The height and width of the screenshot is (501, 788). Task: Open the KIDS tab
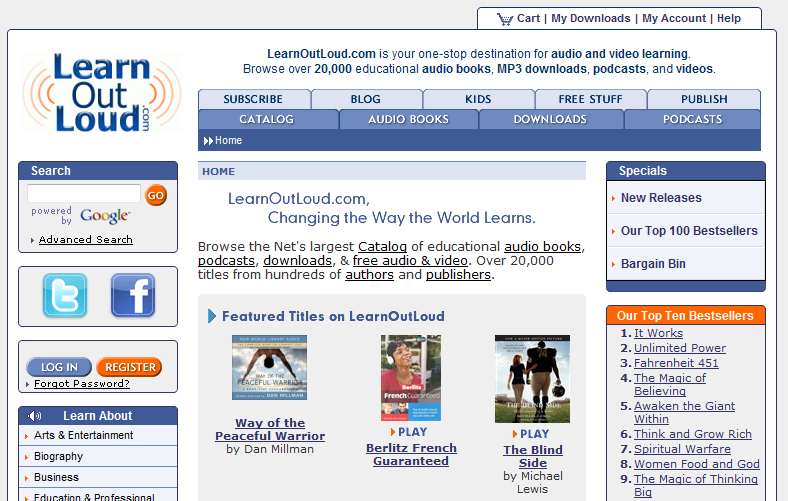tap(478, 99)
